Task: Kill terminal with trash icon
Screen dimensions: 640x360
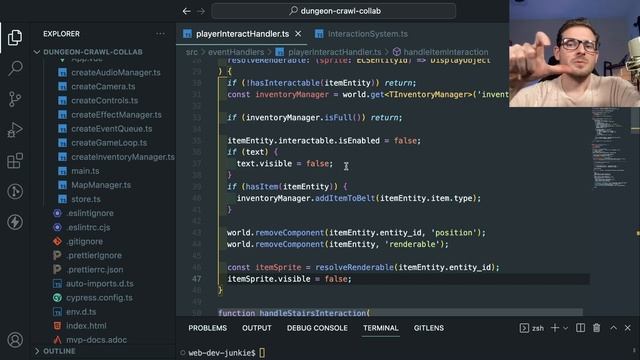Action: coord(596,328)
